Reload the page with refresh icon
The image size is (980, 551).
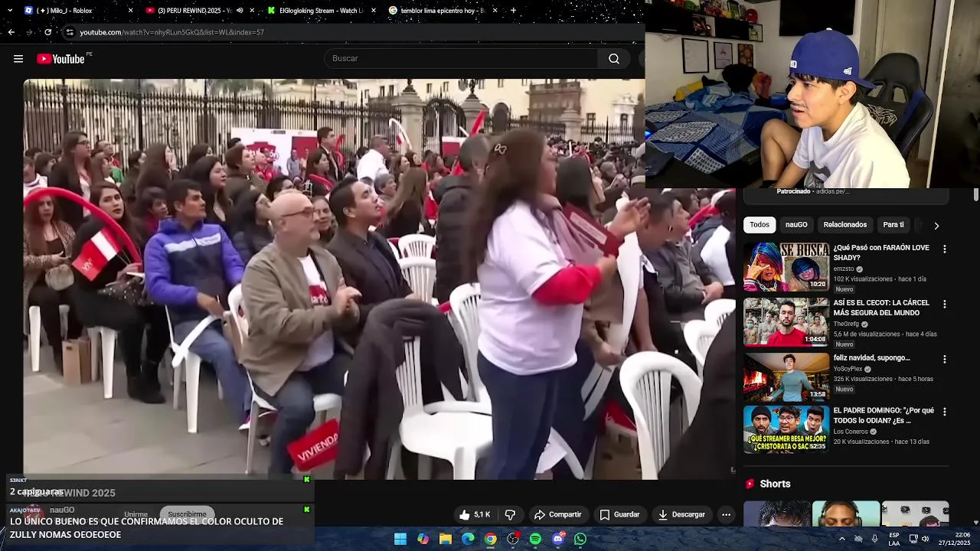(x=47, y=32)
